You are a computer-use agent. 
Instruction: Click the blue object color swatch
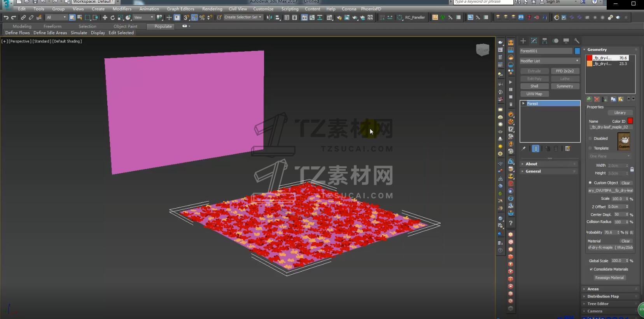coord(577,51)
